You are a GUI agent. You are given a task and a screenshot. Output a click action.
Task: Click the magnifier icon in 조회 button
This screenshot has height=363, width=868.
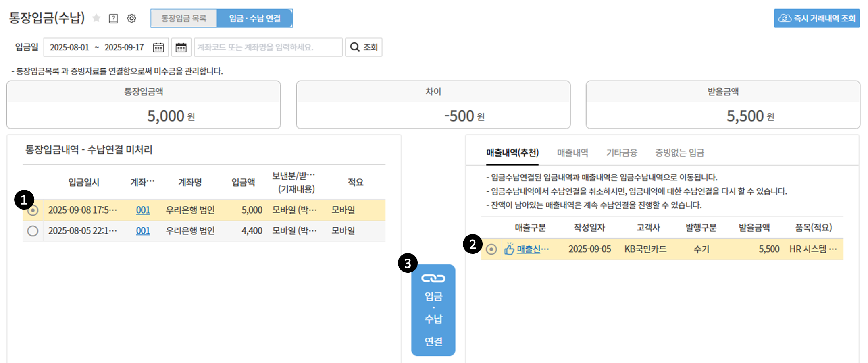[354, 47]
